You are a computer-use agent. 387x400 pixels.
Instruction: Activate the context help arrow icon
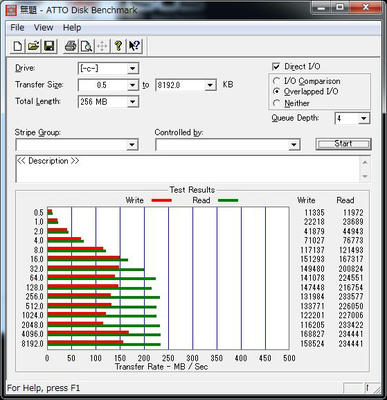(x=135, y=46)
